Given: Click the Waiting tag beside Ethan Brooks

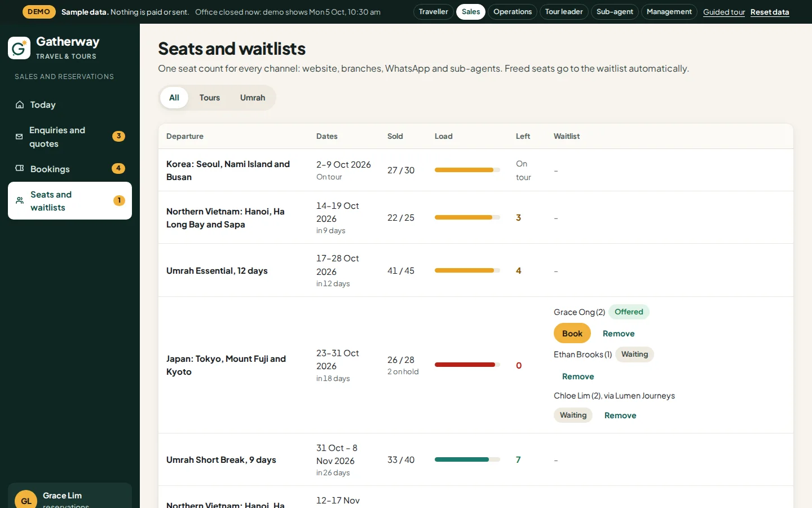Looking at the screenshot, I should [634, 354].
